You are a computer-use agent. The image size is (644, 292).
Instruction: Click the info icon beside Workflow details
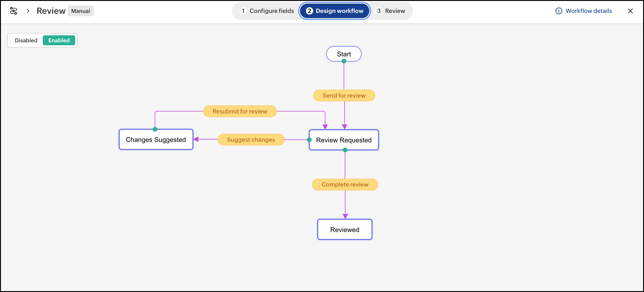pyautogui.click(x=558, y=11)
